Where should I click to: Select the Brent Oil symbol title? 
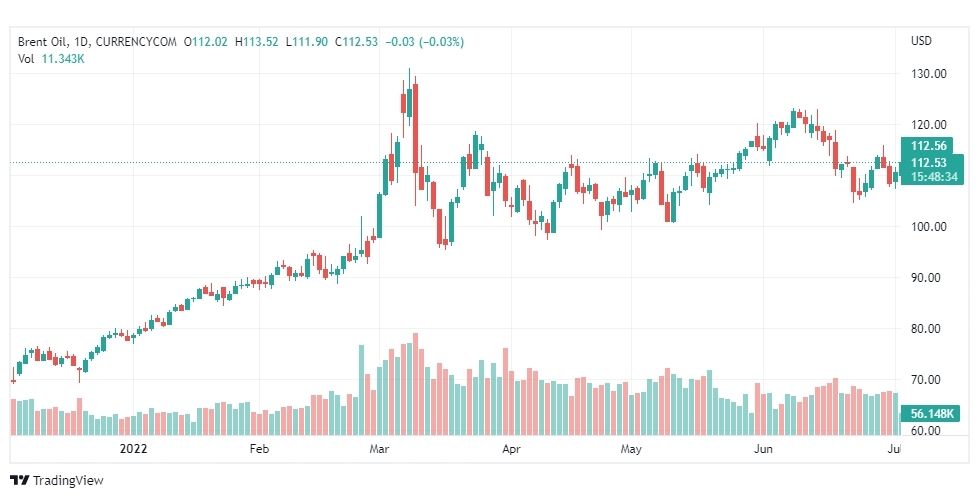tap(54, 41)
